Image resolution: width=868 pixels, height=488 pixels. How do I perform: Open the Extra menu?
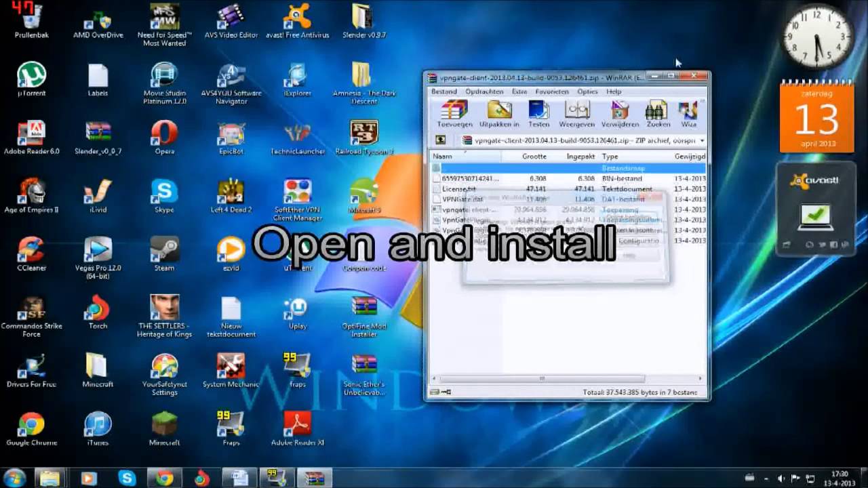pyautogui.click(x=519, y=91)
